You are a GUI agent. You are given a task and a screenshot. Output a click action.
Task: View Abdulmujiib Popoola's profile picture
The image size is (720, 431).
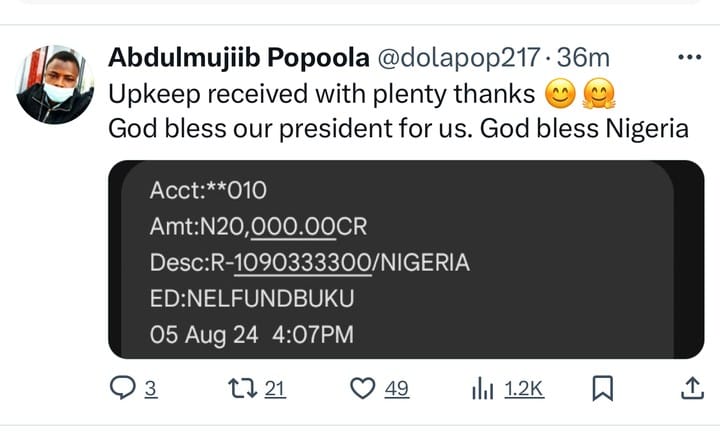point(55,84)
